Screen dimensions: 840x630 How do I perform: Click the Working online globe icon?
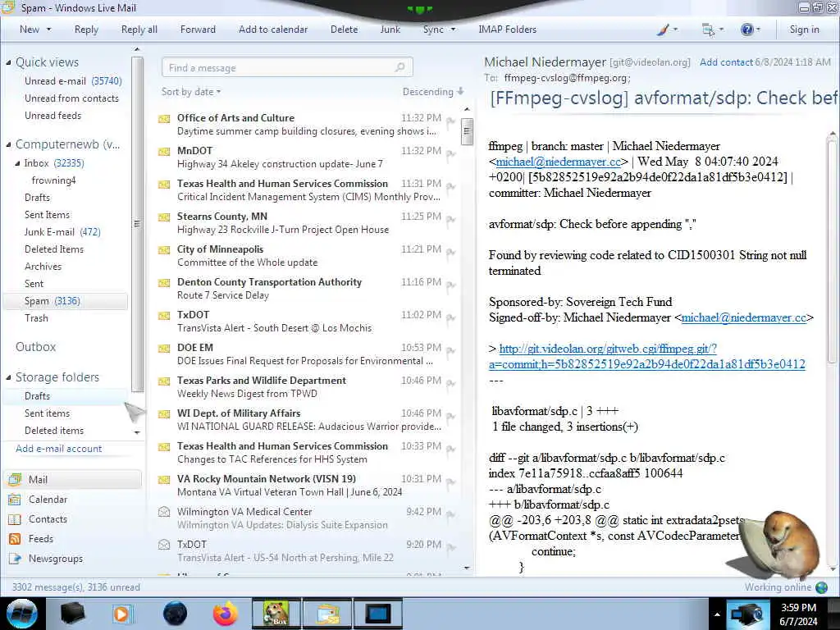tap(821, 587)
